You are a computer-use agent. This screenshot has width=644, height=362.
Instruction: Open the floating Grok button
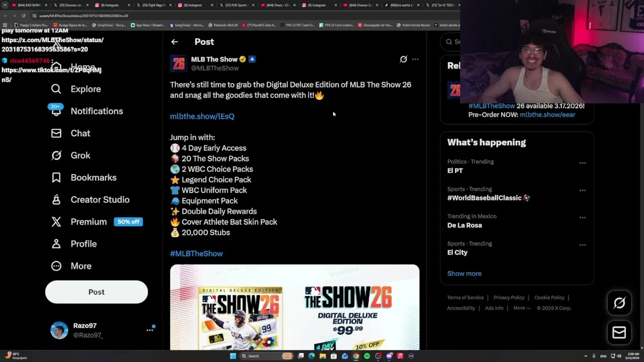coord(619,303)
